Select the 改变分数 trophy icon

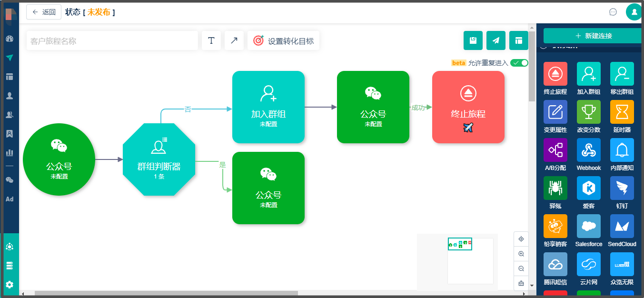(589, 112)
